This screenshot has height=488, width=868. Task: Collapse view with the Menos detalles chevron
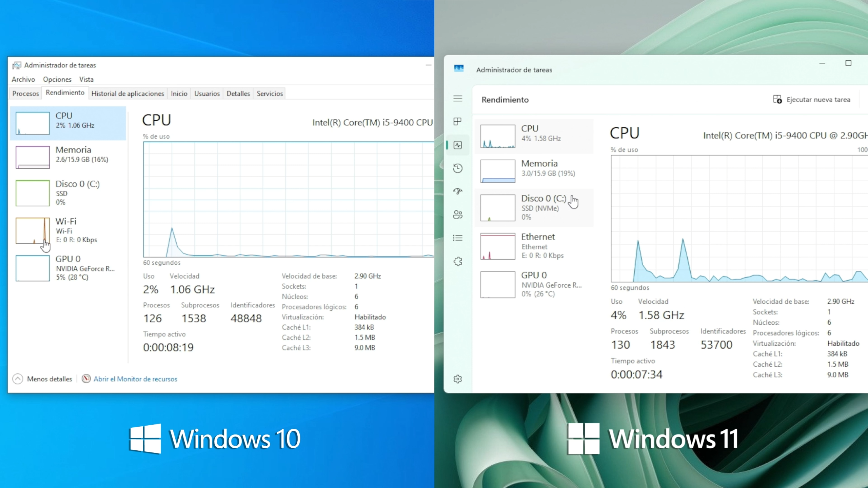18,379
